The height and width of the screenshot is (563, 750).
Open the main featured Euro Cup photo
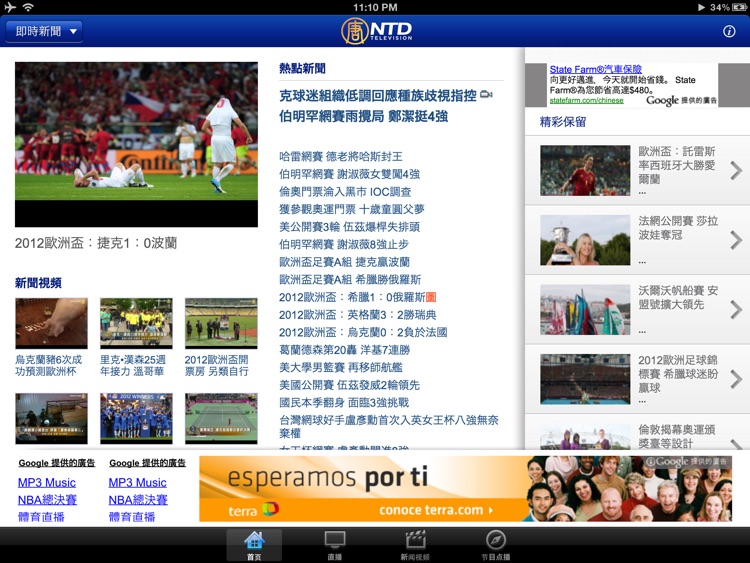pos(136,144)
